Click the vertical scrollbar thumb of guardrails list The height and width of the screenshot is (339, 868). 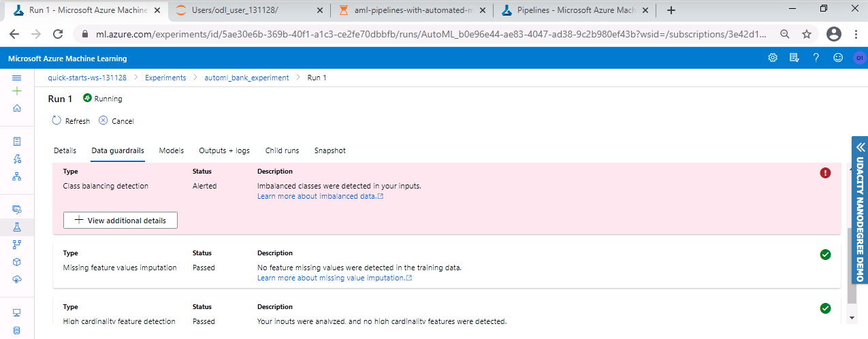coord(852,267)
